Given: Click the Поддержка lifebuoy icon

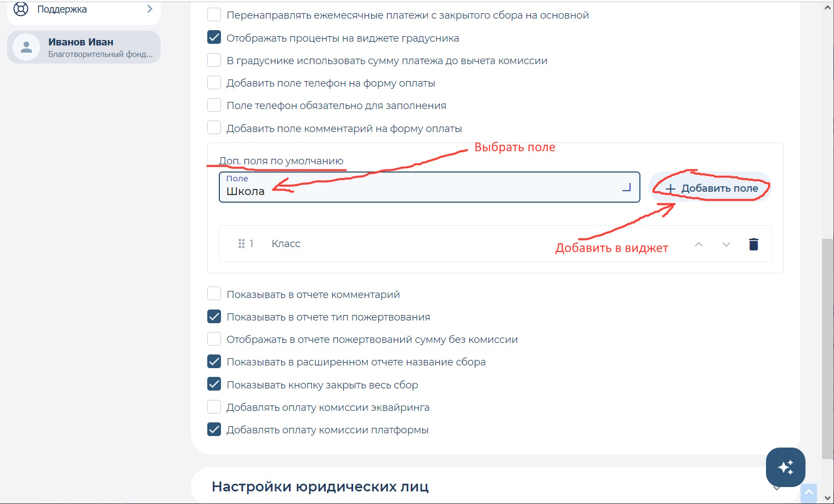Looking at the screenshot, I should pyautogui.click(x=21, y=9).
